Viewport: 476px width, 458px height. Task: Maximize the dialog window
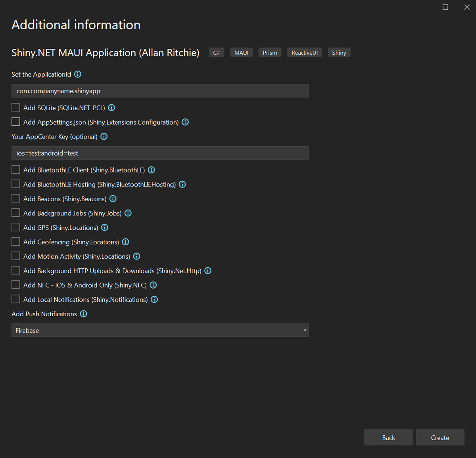[x=445, y=7]
